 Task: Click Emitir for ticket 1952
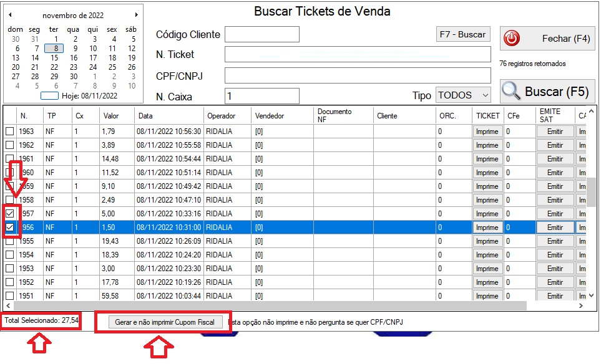(555, 282)
